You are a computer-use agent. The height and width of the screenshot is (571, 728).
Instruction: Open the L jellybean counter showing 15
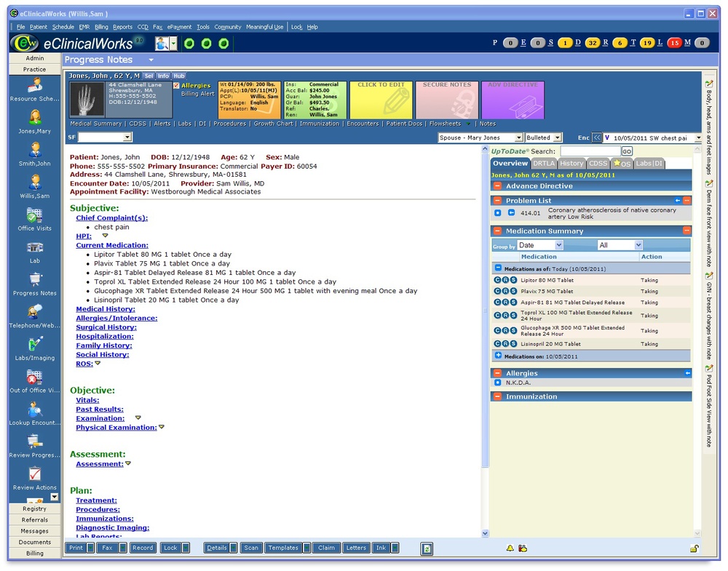pos(675,43)
